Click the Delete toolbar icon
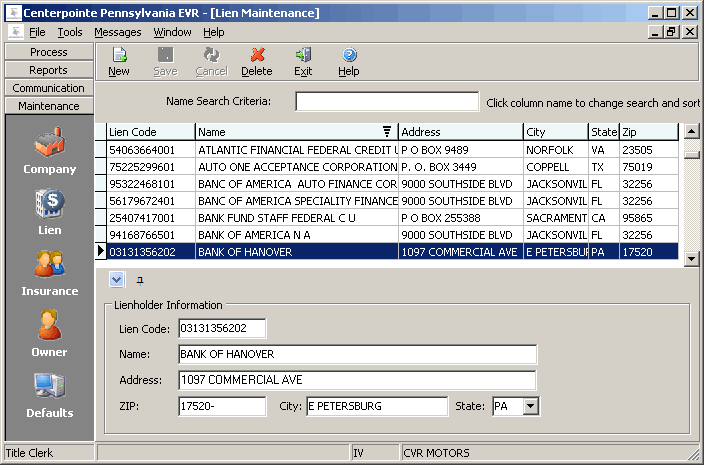 [257, 55]
